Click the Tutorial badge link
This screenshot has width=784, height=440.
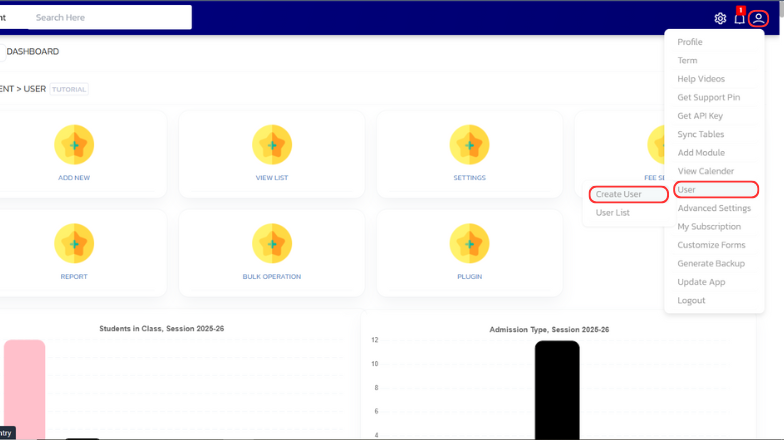click(69, 89)
